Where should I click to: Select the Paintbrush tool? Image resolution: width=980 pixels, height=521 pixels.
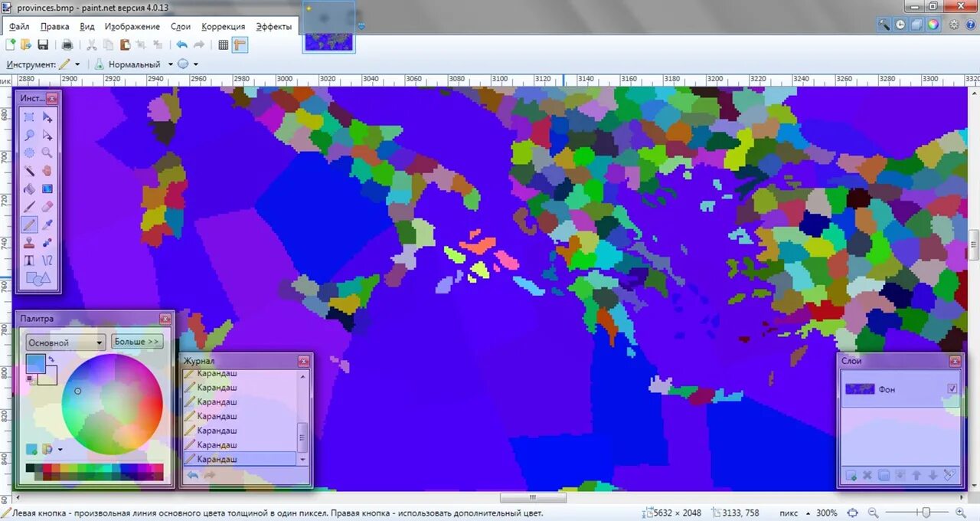(x=29, y=206)
